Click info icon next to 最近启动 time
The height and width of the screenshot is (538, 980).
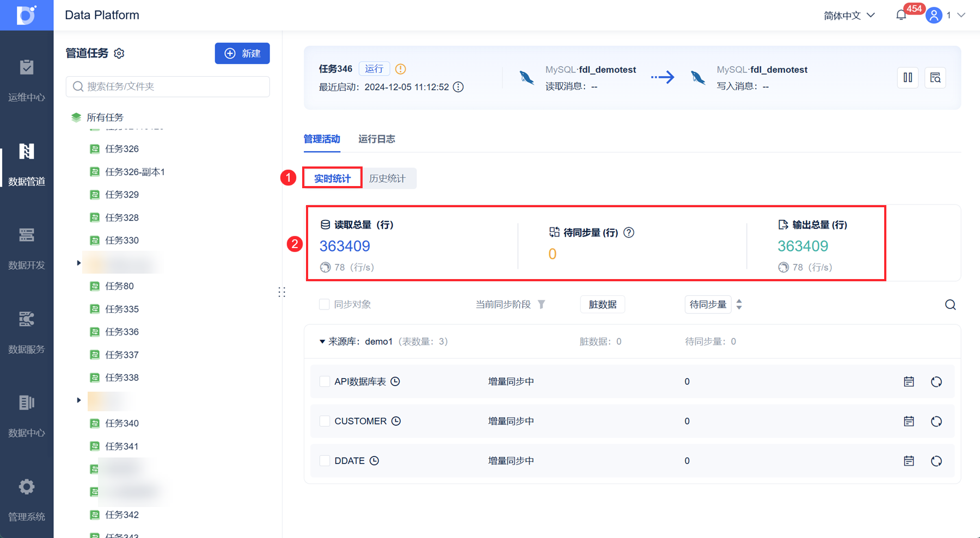coord(458,87)
